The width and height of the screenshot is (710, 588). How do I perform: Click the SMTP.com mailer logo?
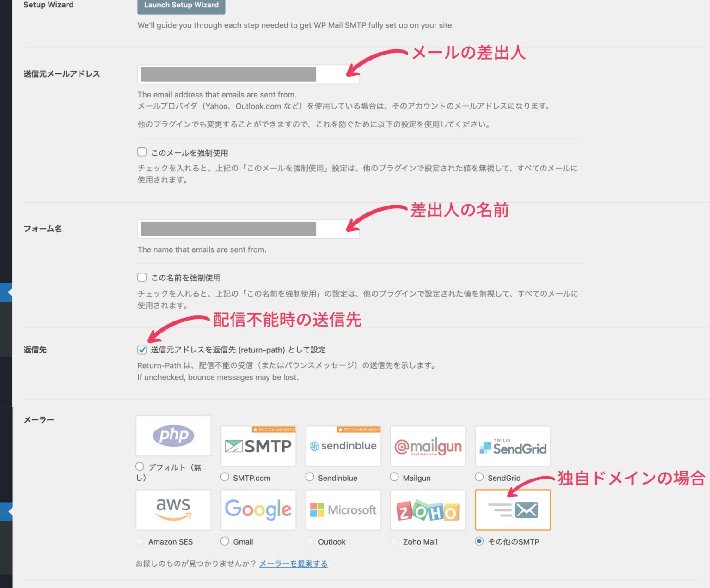click(258, 446)
